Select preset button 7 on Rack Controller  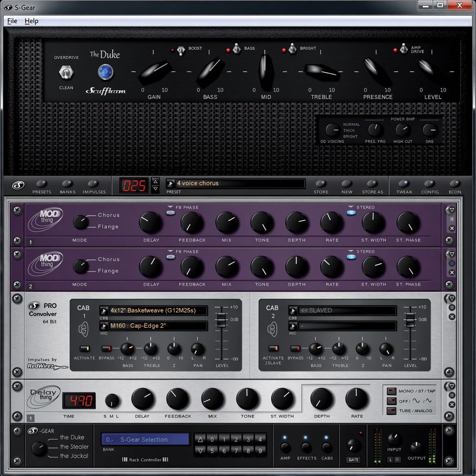[x=236, y=451]
